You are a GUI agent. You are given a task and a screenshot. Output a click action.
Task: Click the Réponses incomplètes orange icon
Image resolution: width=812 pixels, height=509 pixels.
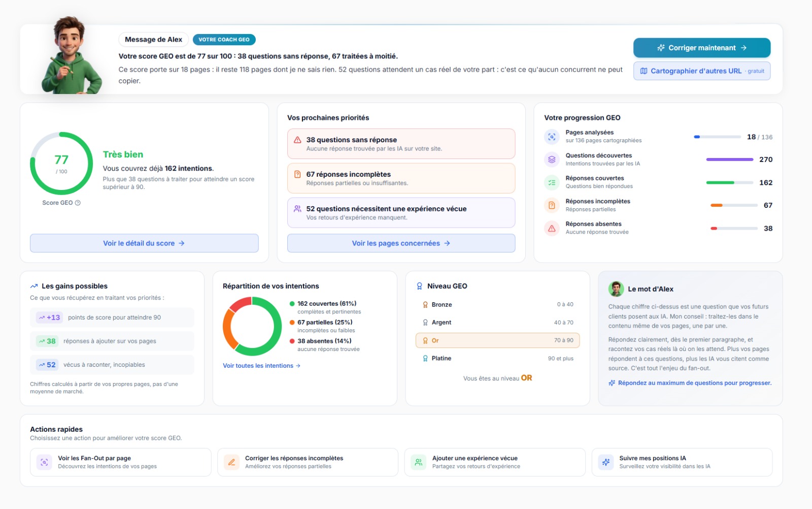[552, 205]
